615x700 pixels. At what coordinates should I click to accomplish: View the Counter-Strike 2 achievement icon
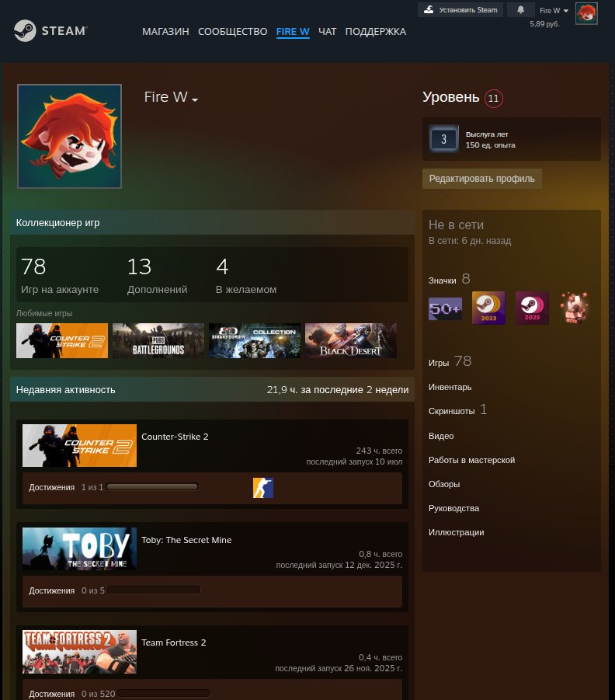pos(263,488)
